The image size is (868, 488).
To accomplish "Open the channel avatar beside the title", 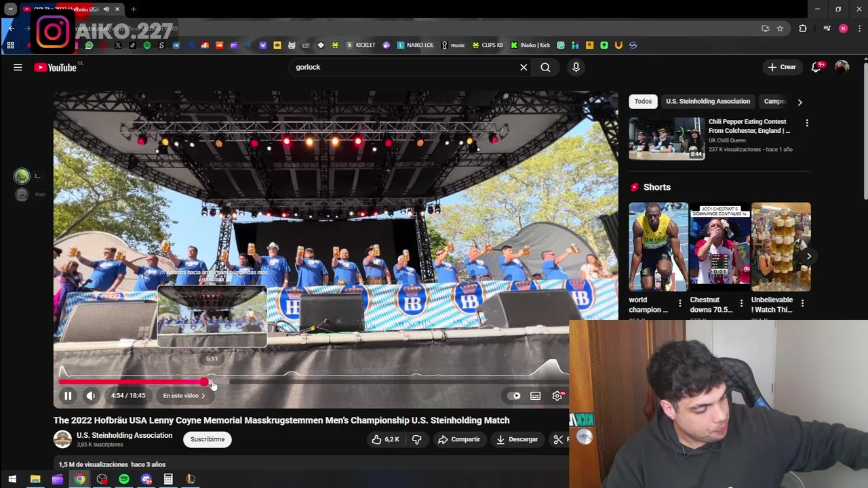I will click(62, 439).
